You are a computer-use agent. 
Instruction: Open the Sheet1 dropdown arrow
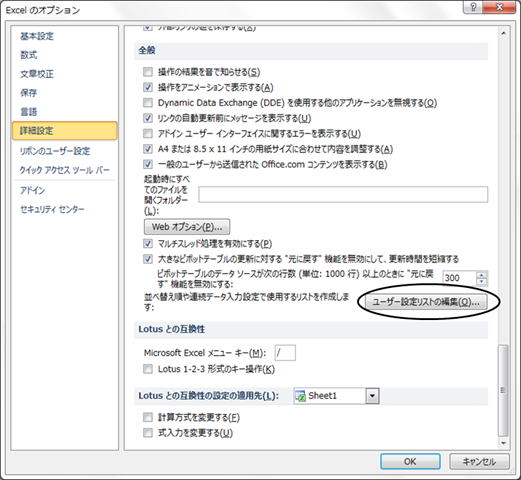(372, 396)
